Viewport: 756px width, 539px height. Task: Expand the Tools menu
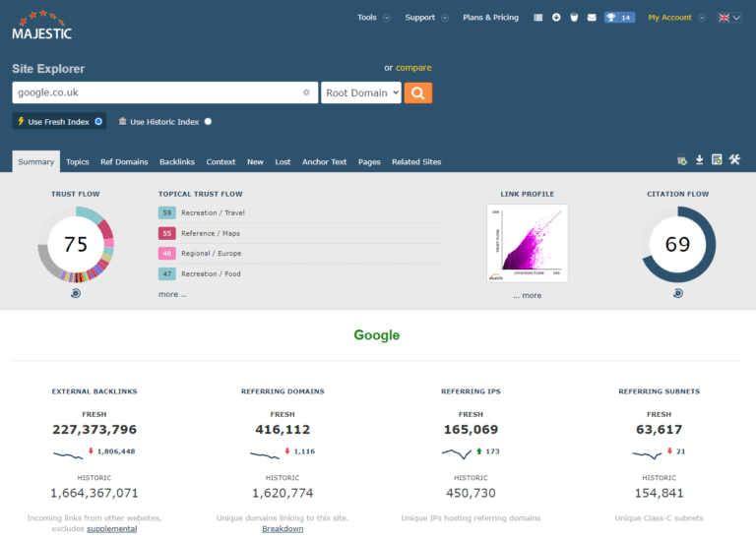pyautogui.click(x=373, y=18)
